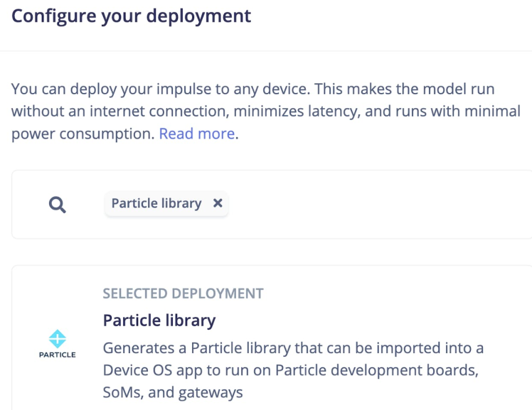Viewport: 532px width, 410px height.
Task: Click the search magnifier icon
Action: point(58,205)
